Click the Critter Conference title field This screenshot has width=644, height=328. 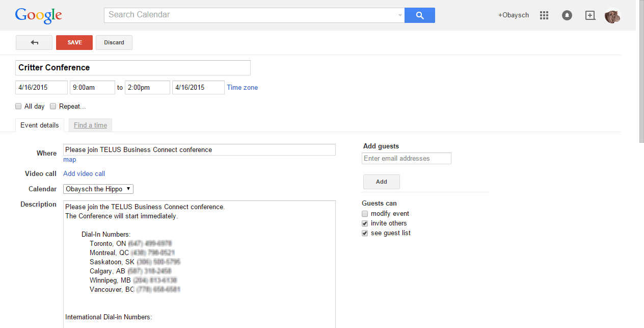(x=132, y=67)
